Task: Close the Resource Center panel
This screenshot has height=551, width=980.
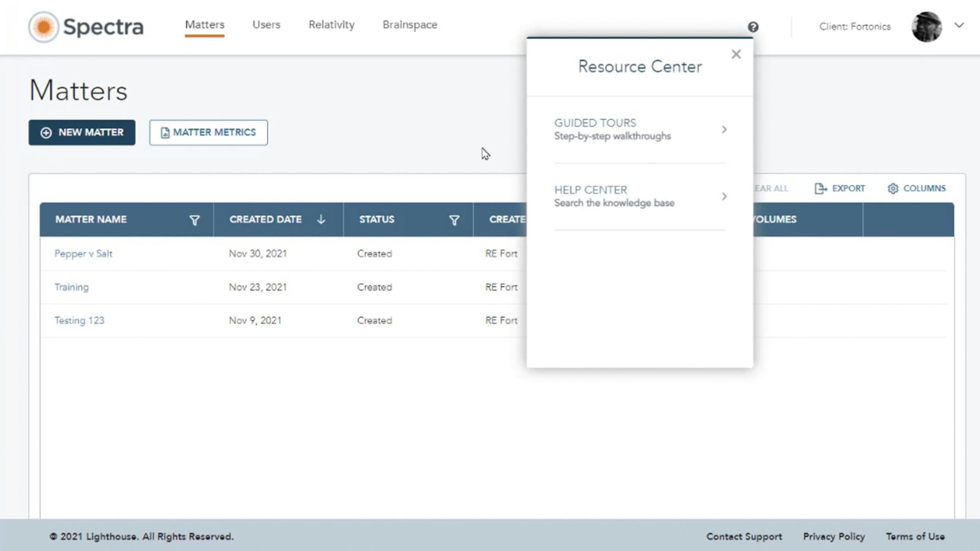Action: pyautogui.click(x=736, y=54)
